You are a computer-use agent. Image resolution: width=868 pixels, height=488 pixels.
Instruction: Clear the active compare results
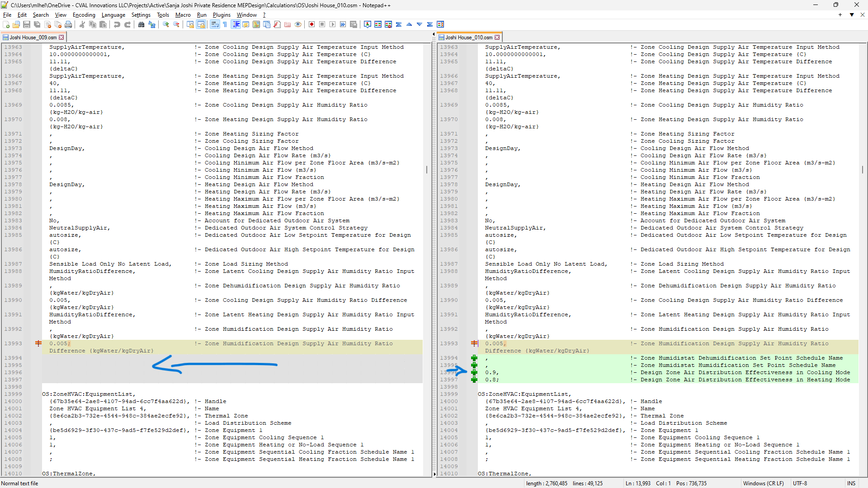(389, 24)
